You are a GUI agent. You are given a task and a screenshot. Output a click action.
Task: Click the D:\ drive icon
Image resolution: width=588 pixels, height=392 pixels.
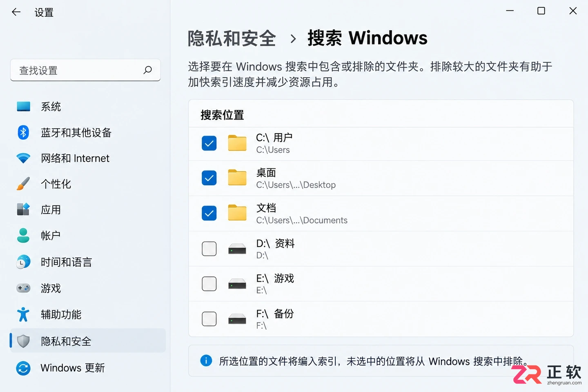237,249
